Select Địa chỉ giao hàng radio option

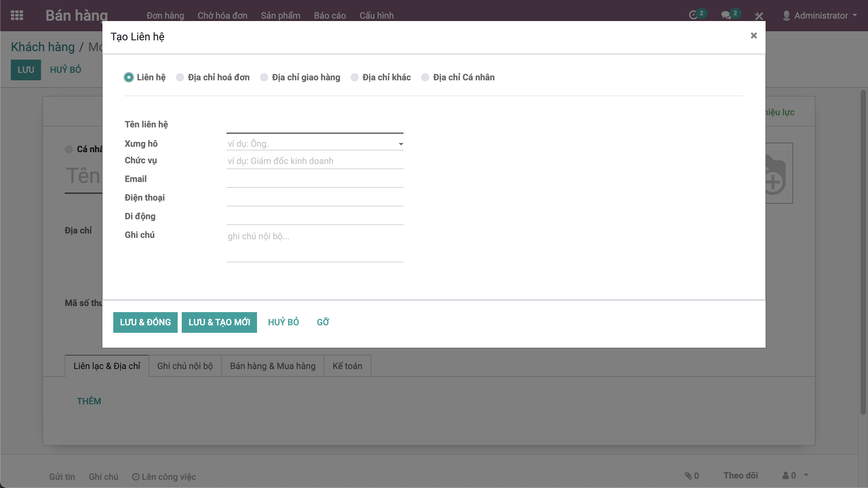pyautogui.click(x=264, y=78)
